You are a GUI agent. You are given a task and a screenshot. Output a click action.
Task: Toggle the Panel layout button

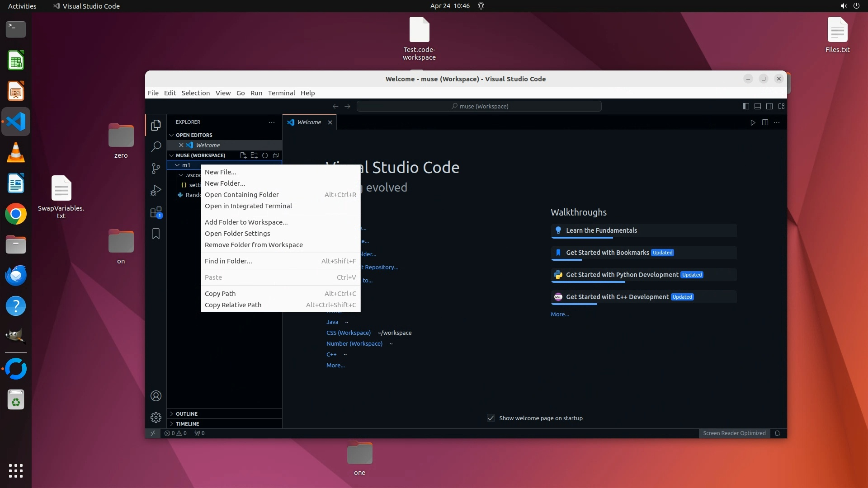tap(757, 106)
